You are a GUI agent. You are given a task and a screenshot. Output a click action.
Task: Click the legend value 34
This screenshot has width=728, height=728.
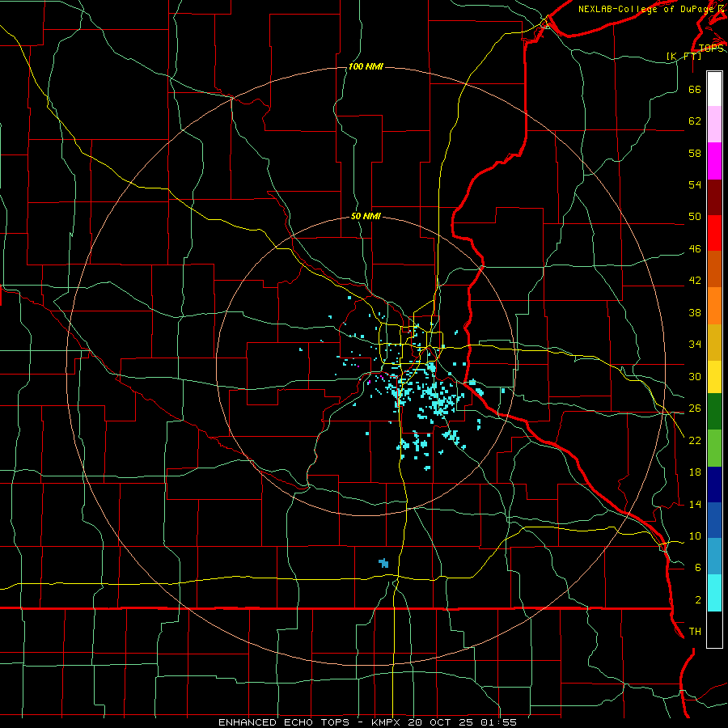click(x=695, y=345)
